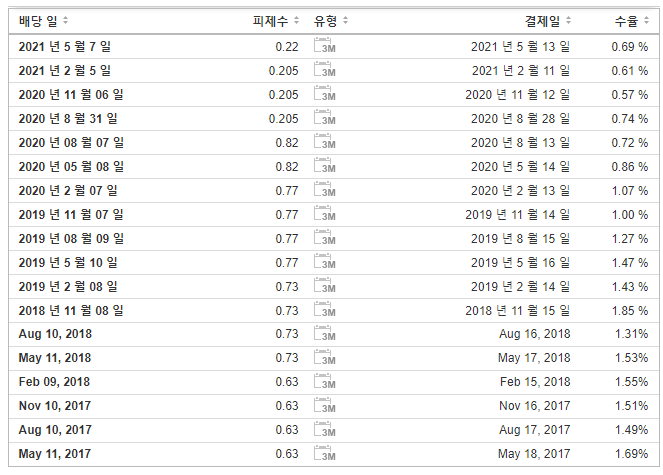Select dividend date May 11, 2018
Viewport: 663px width, 475px height.
pyautogui.click(x=55, y=358)
